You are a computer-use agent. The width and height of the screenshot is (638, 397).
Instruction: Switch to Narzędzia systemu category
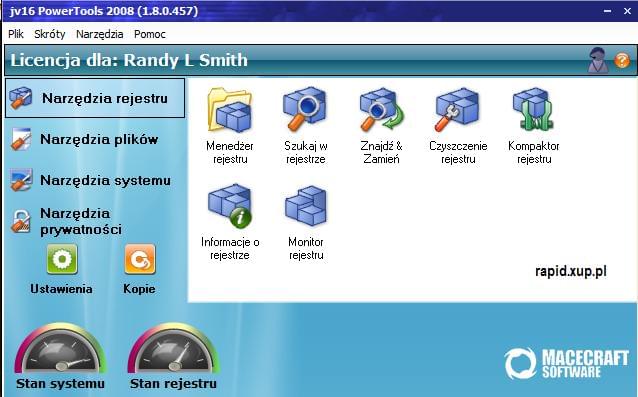pos(90,180)
